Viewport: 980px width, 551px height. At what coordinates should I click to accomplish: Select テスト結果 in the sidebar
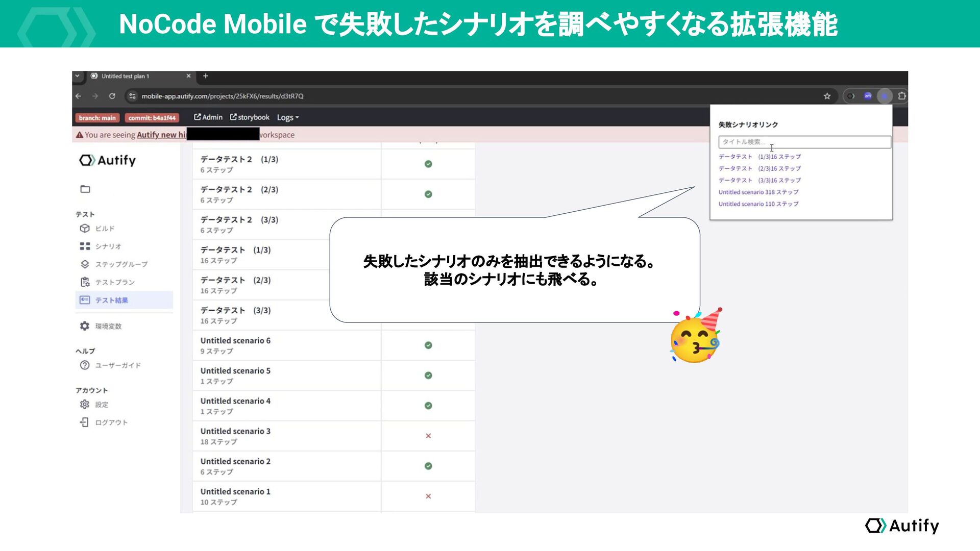[124, 300]
